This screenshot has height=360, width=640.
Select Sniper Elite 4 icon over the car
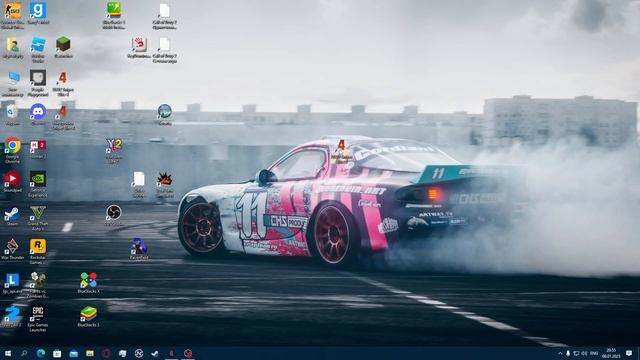point(342,146)
